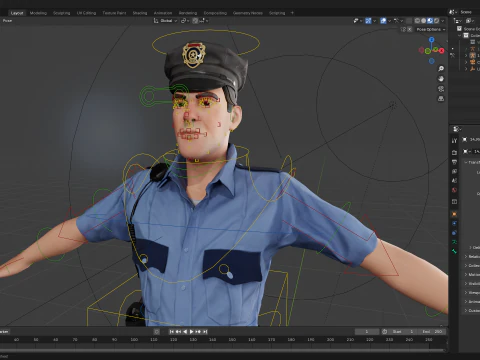Toggle X-axis mirror beside Pose Options
480x360 pixels.
point(409,29)
